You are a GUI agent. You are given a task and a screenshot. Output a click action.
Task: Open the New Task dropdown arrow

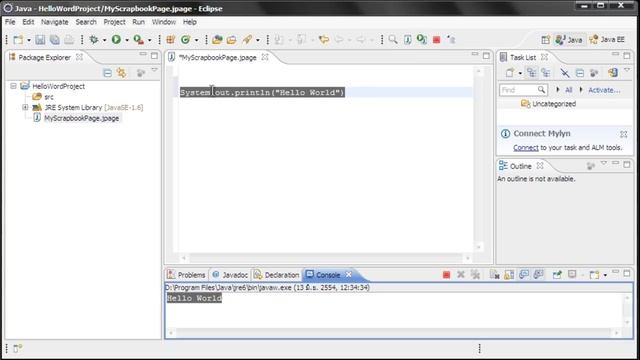(520, 73)
